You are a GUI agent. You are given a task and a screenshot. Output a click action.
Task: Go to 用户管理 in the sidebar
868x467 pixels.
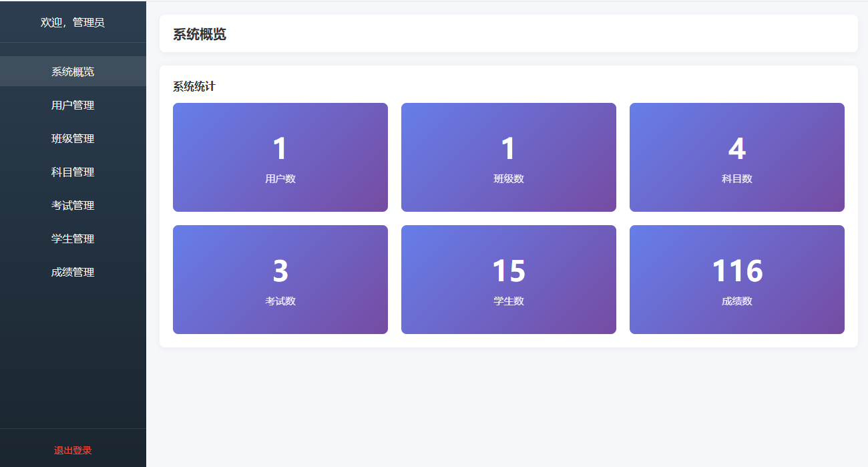pyautogui.click(x=73, y=105)
